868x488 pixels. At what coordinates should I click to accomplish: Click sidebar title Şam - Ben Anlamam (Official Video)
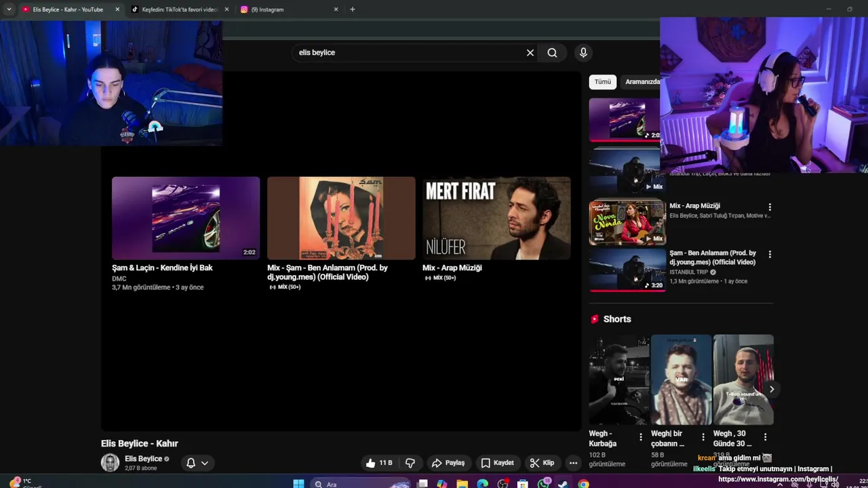(x=713, y=258)
